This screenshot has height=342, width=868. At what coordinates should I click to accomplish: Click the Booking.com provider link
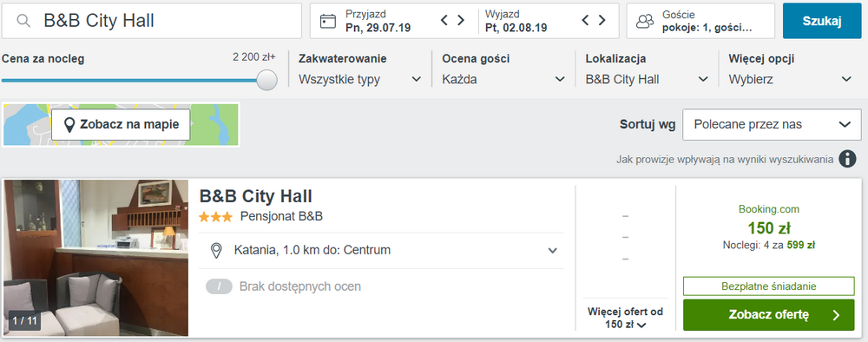pos(769,210)
